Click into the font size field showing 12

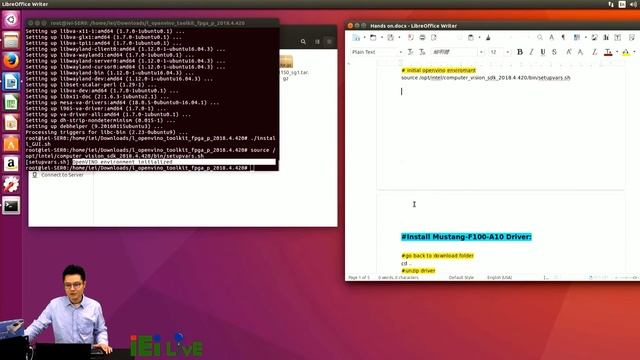pos(497,52)
